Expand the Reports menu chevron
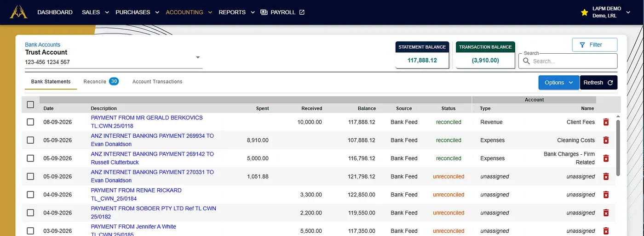The width and height of the screenshot is (644, 236). (x=253, y=12)
